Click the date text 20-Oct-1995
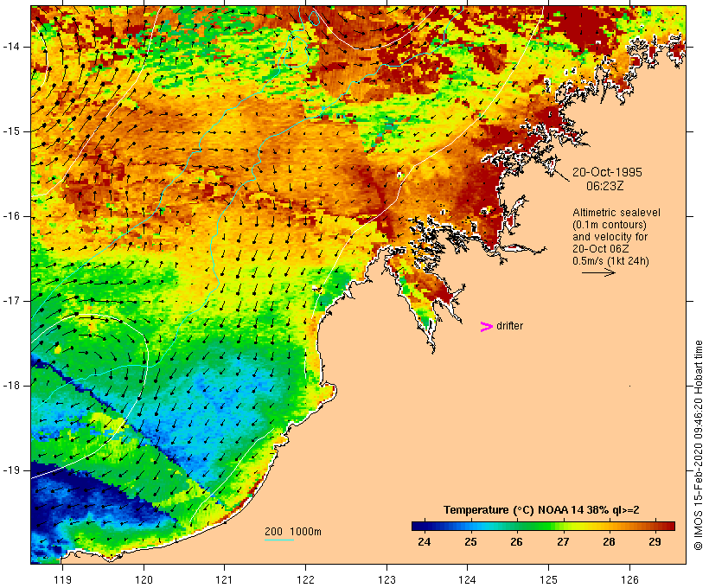The height and width of the screenshot is (588, 709). [x=607, y=172]
